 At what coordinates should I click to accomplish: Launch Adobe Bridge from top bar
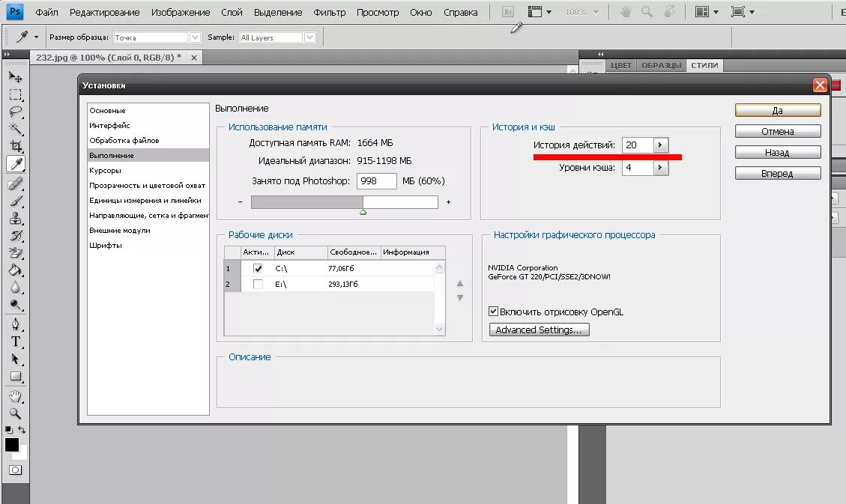coord(508,12)
